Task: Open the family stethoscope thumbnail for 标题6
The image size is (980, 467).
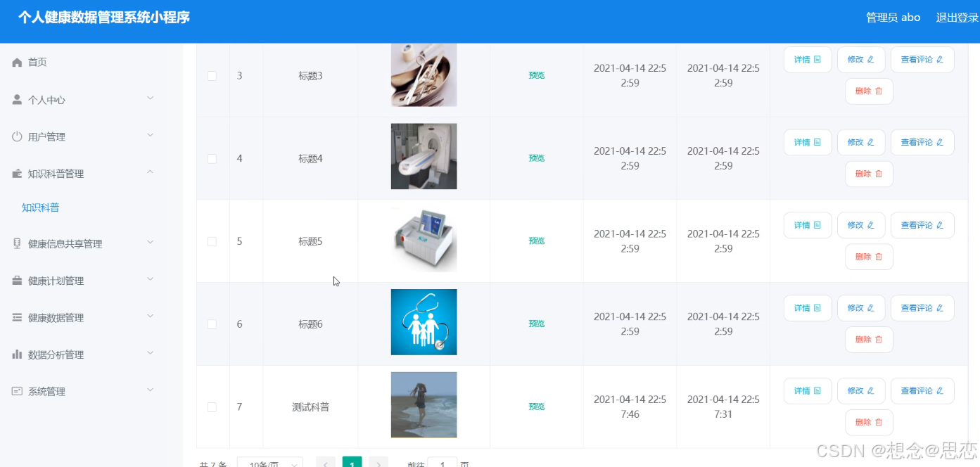Action: click(x=424, y=322)
